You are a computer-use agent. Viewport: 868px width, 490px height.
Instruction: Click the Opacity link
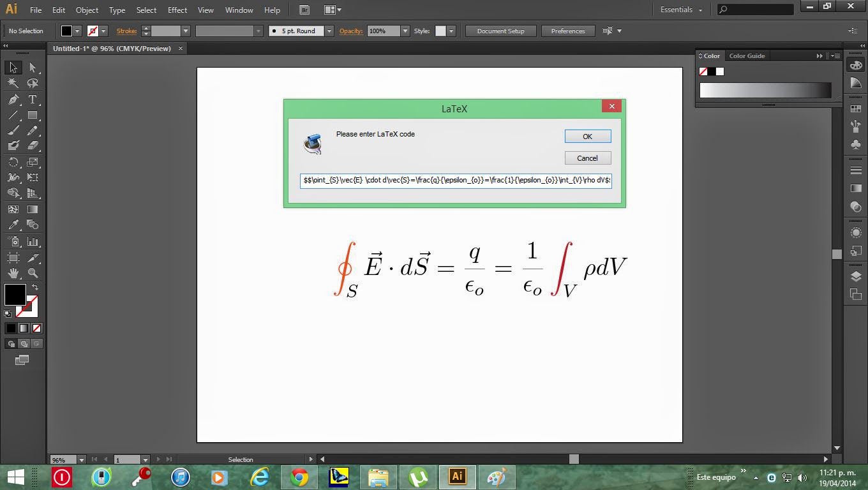coord(351,31)
